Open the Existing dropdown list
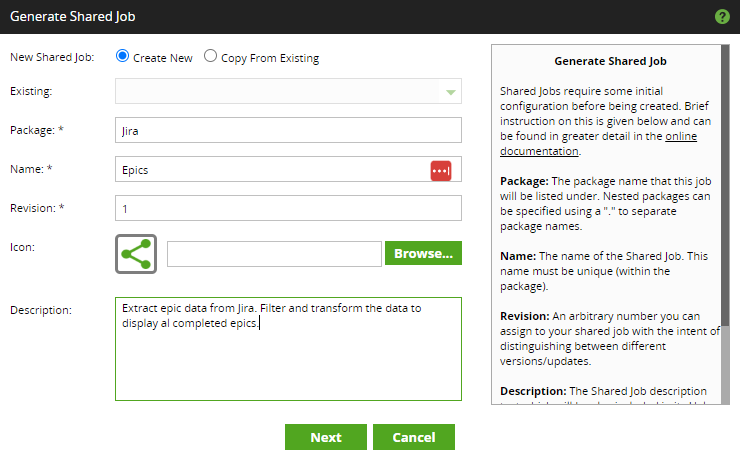 coord(288,91)
